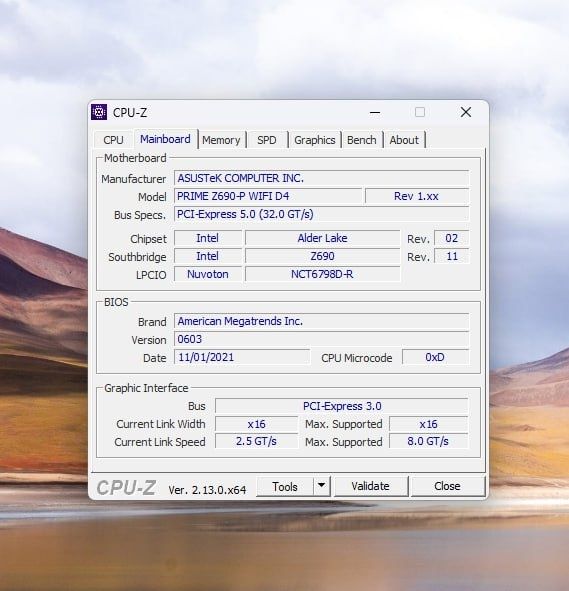Click the Z690 southbridge field

[323, 256]
